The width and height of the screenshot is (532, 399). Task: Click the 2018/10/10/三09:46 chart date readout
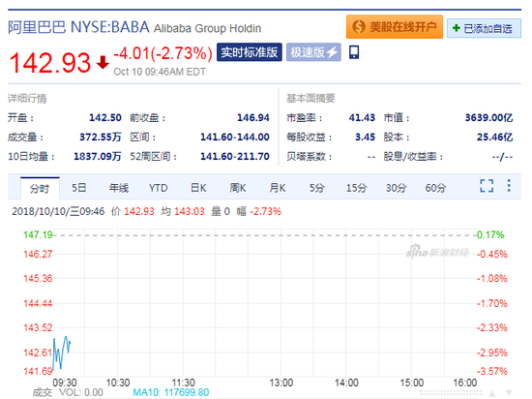[58, 211]
